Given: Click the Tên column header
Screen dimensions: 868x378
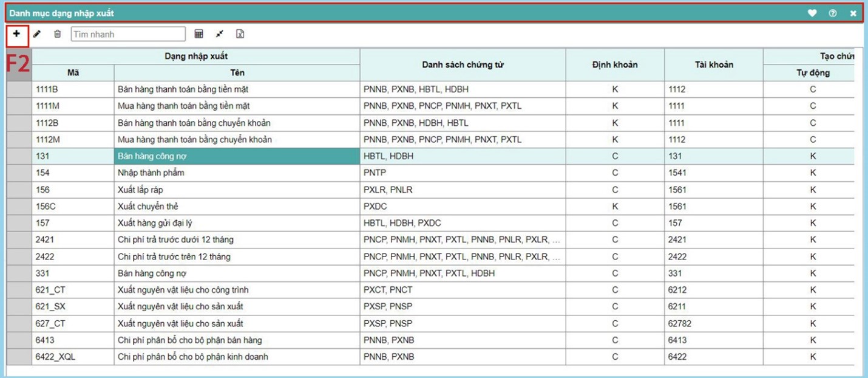Looking at the screenshot, I should coord(237,73).
